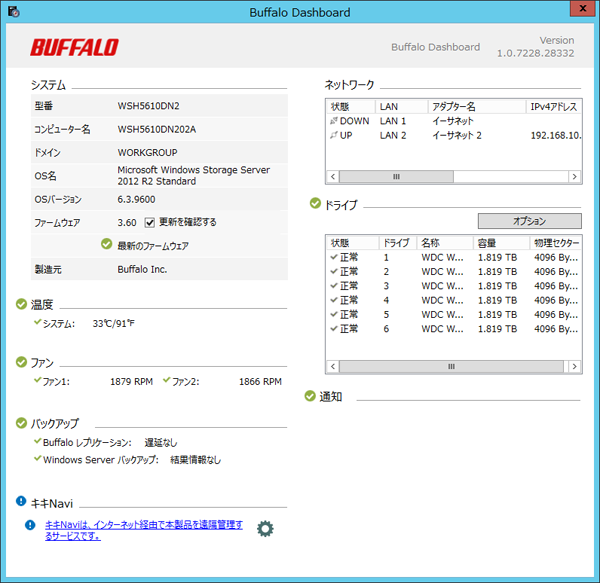This screenshot has width=600, height=583.
Task: Open the オプション button in drive section
Action: coord(528,221)
